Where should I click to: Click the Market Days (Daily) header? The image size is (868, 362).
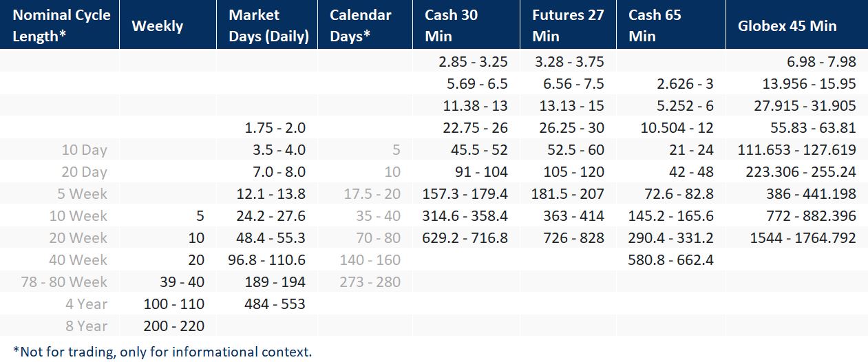click(267, 25)
